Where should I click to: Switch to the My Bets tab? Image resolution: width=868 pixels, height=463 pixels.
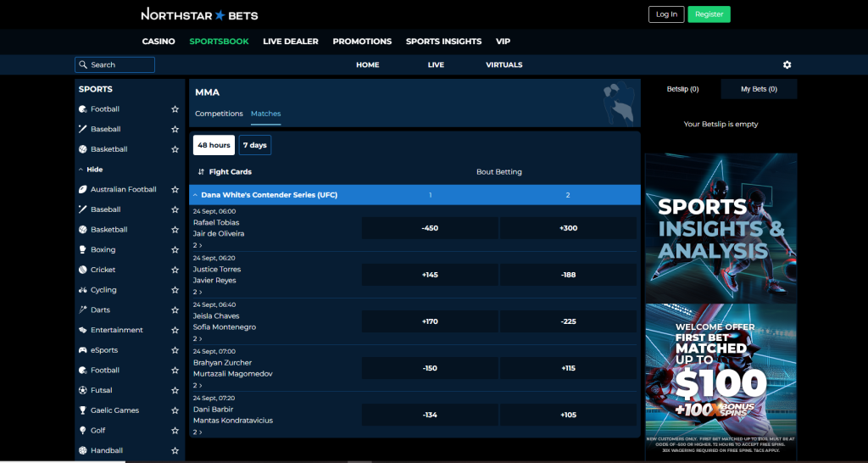coord(759,89)
